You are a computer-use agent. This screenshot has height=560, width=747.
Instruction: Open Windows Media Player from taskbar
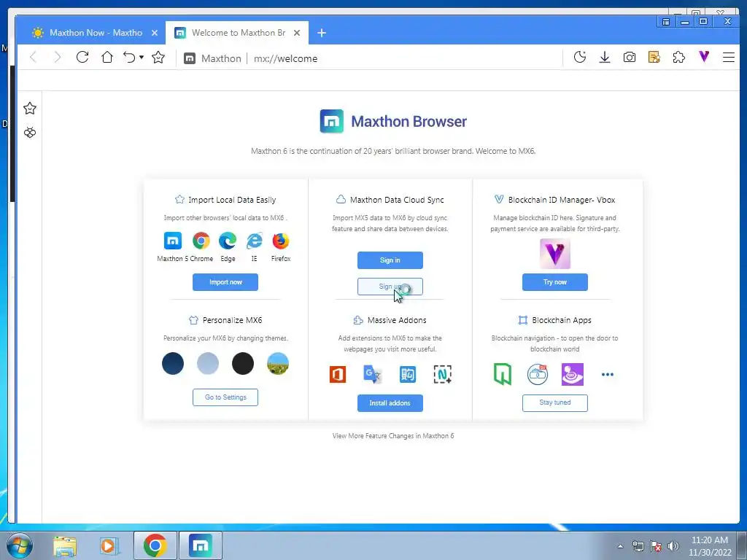click(x=109, y=545)
